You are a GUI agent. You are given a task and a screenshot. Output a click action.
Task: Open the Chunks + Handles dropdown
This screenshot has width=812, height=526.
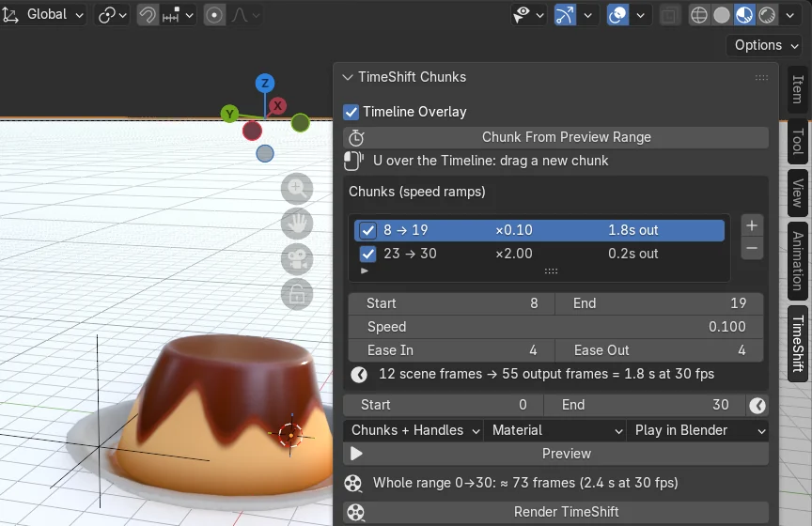click(x=414, y=430)
